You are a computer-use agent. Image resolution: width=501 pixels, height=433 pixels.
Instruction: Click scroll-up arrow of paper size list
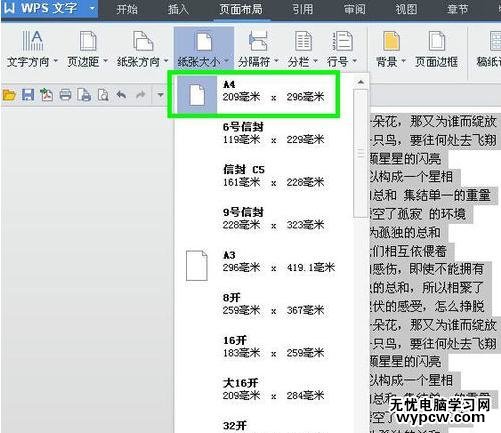[361, 82]
